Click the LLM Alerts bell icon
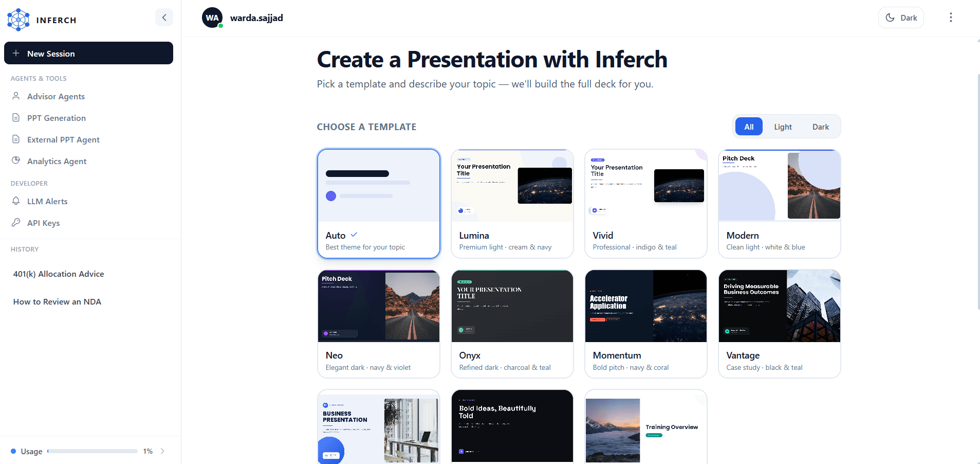This screenshot has height=464, width=980. pos(16,201)
